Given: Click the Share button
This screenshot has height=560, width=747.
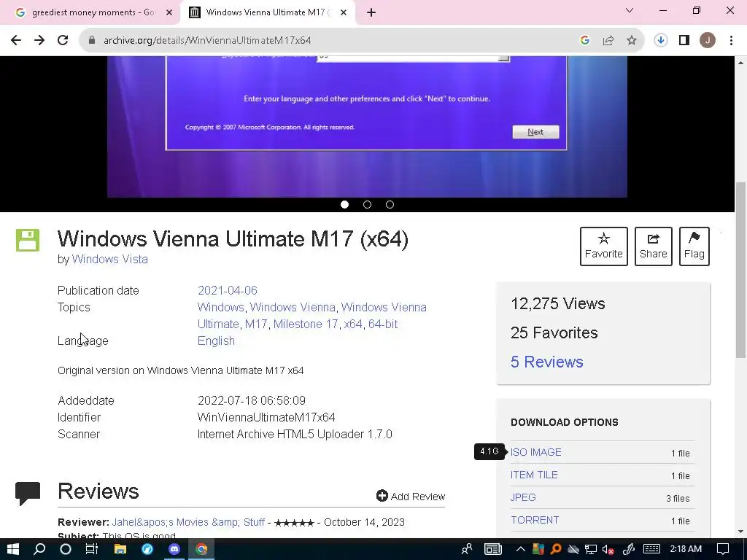Looking at the screenshot, I should point(653,246).
